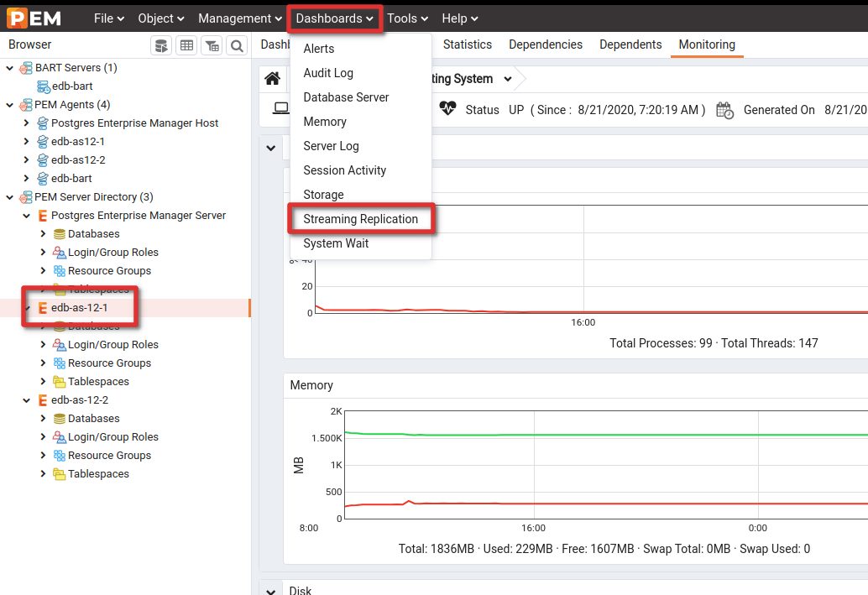The image size is (868, 595).
Task: Collapse BART Servers tree group
Action: click(x=9, y=68)
